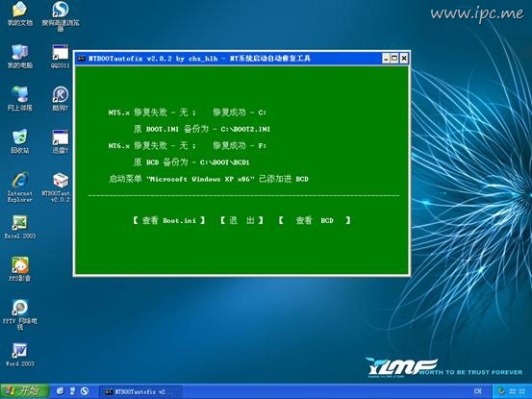Click first quick launch icon beside Start
Screen dimensions: 532x399
[x=60, y=391]
